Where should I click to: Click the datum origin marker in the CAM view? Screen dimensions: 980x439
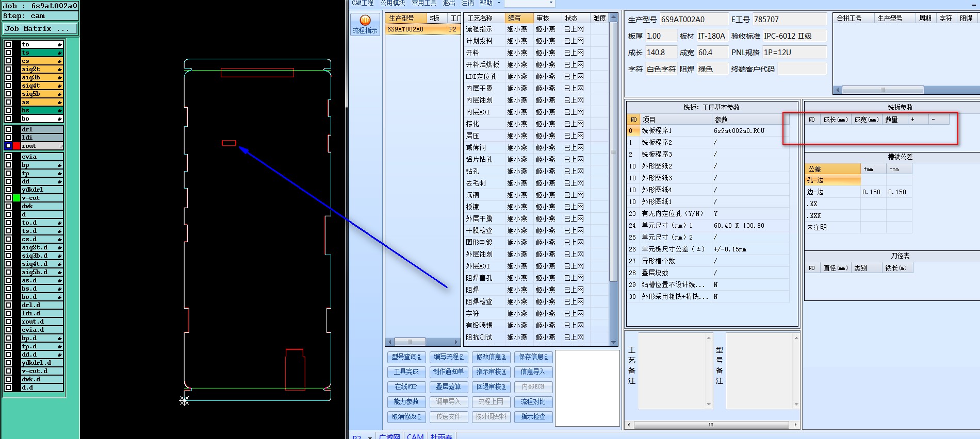click(184, 400)
